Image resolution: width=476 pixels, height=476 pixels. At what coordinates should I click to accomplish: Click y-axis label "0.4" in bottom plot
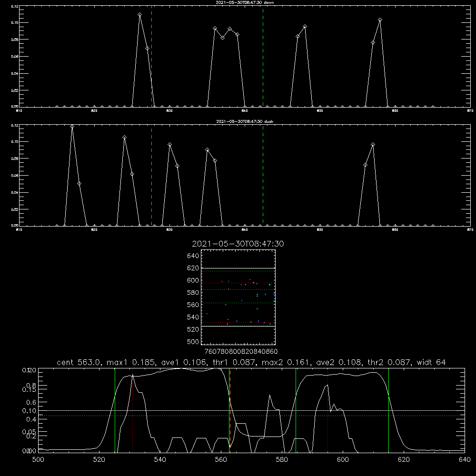(x=31, y=419)
